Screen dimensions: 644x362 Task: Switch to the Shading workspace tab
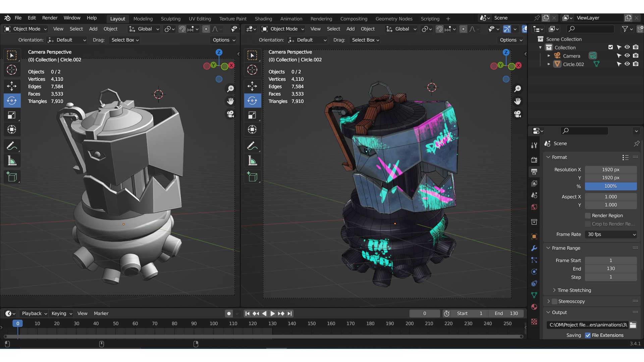tap(263, 19)
